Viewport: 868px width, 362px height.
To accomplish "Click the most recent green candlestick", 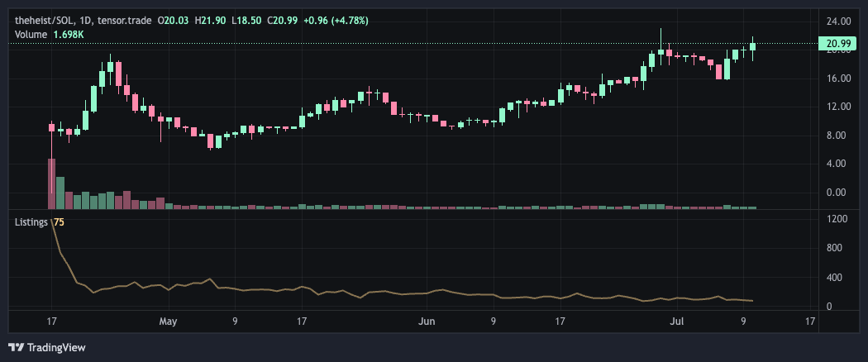I will (x=752, y=47).
